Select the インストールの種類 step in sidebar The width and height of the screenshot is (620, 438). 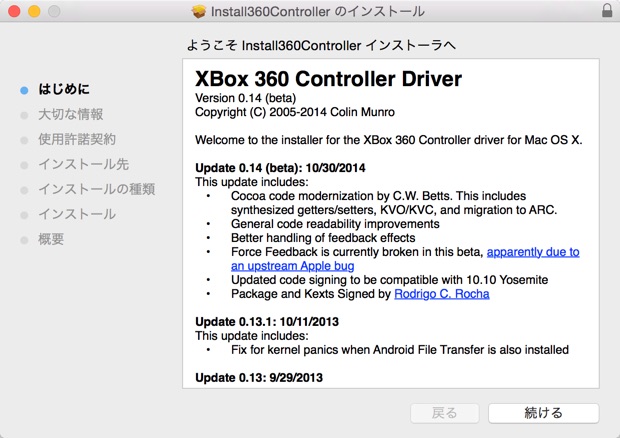click(96, 189)
